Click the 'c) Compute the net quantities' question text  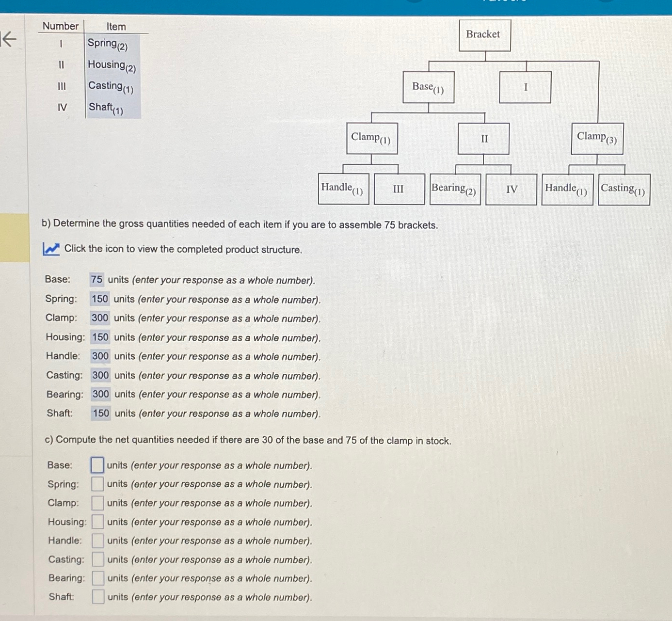coord(248,440)
